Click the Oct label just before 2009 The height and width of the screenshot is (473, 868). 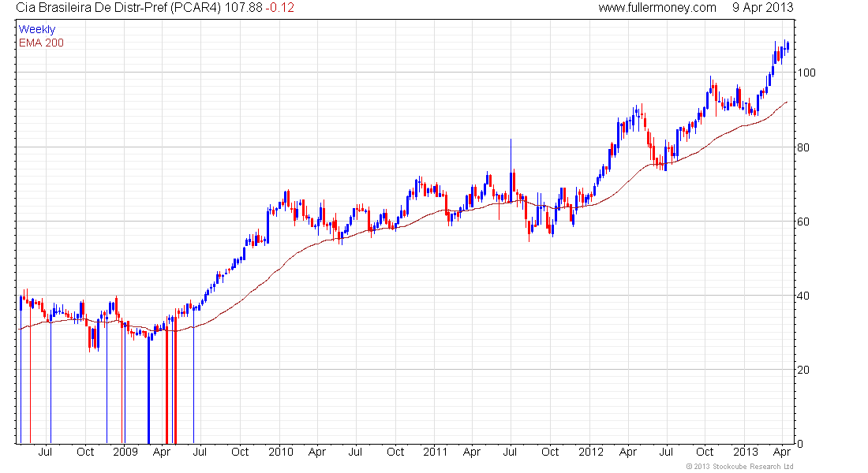coord(85,452)
